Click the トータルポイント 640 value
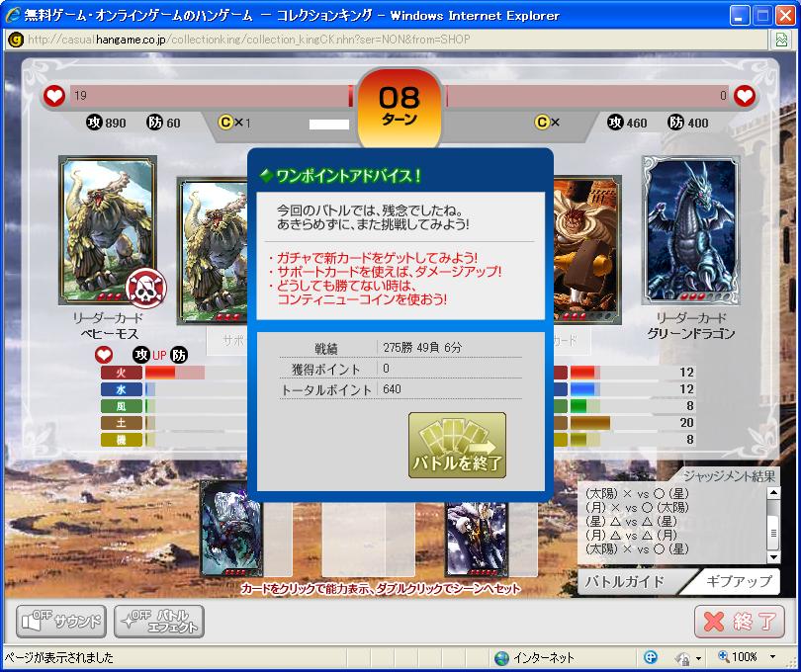This screenshot has width=801, height=672. tap(392, 389)
